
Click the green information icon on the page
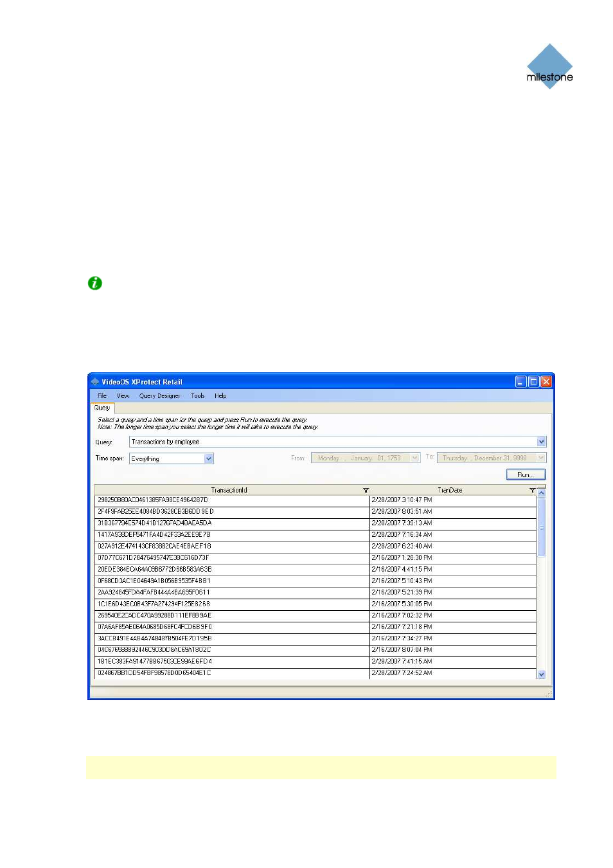click(x=95, y=283)
